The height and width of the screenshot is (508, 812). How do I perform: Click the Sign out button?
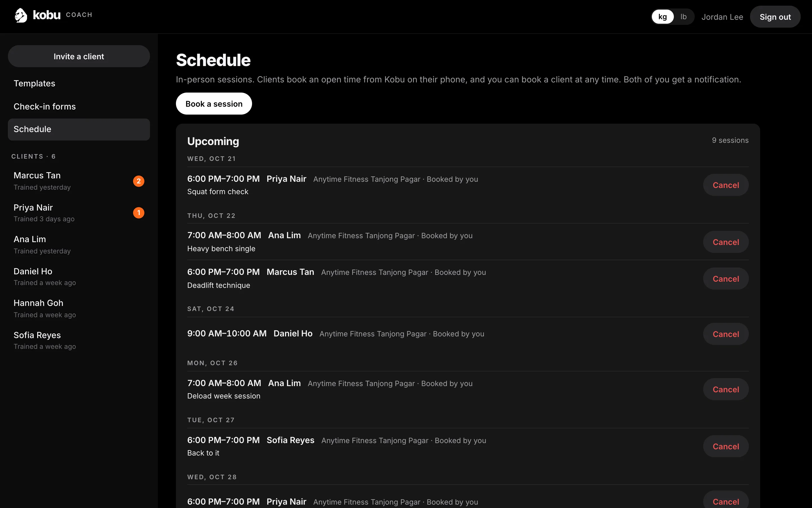tap(775, 17)
